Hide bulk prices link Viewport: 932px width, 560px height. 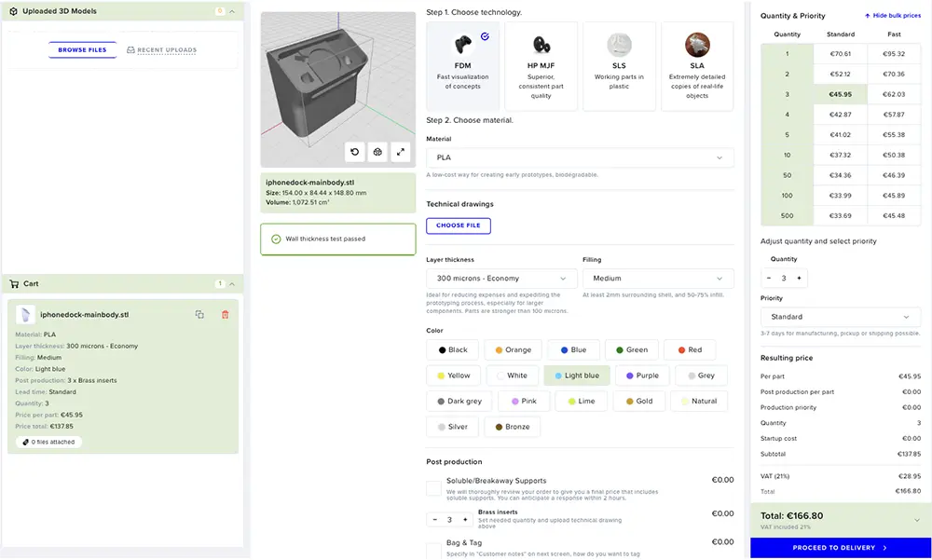tap(892, 16)
